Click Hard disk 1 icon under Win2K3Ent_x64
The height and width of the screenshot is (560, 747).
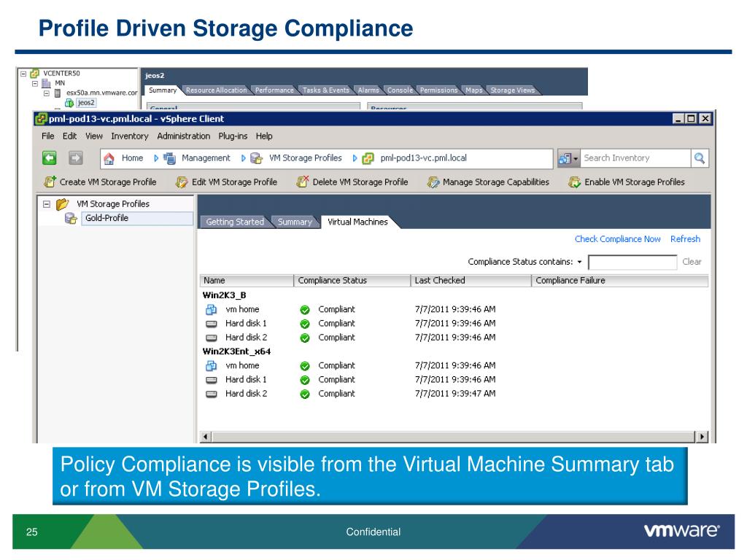[211, 380]
